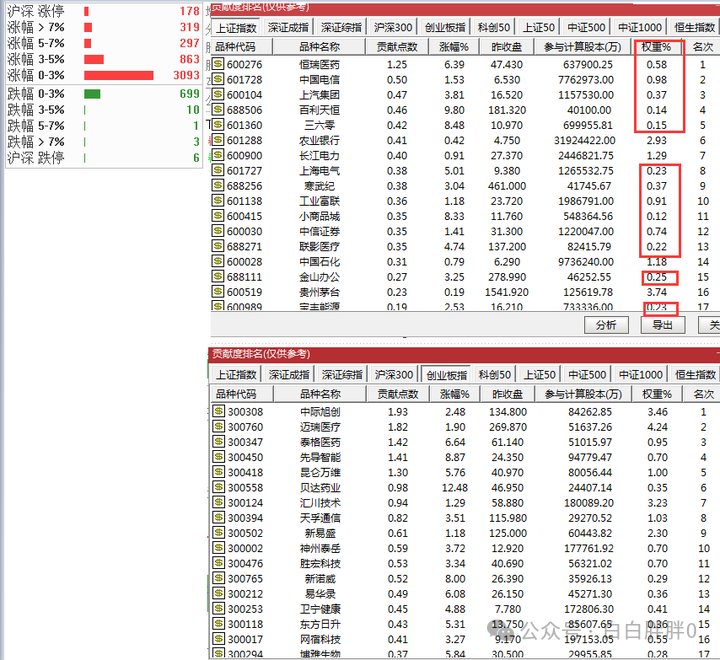Click the 涨幅 0-3% row showing 3093

(x=103, y=75)
